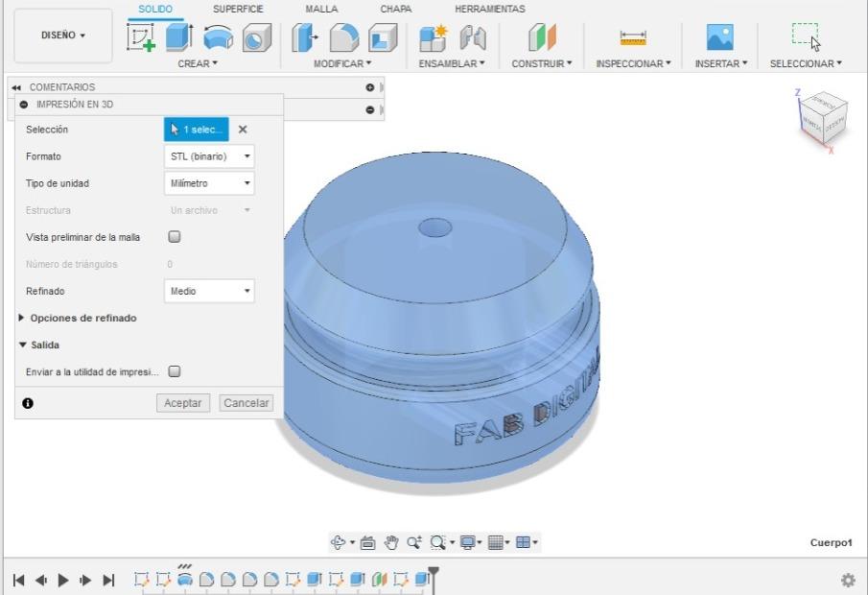868x595 pixels.
Task: Open the CREAR menu dropdown
Action: click(198, 63)
